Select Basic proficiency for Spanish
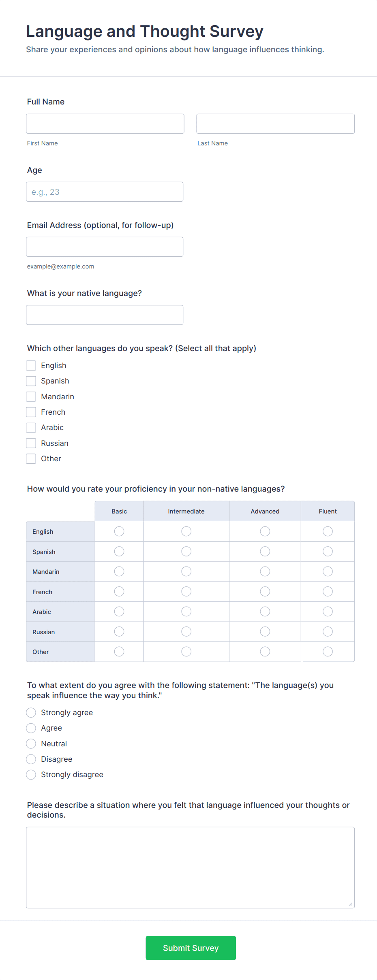Image resolution: width=377 pixels, height=980 pixels. tap(119, 551)
